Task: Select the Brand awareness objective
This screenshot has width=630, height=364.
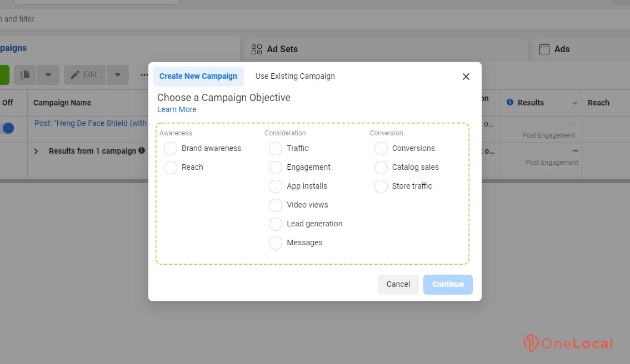Action: pyautogui.click(x=171, y=149)
